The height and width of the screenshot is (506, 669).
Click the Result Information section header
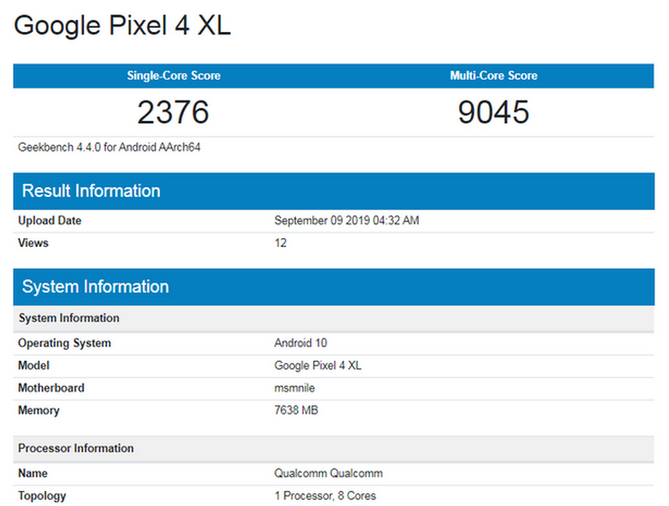[x=334, y=191]
